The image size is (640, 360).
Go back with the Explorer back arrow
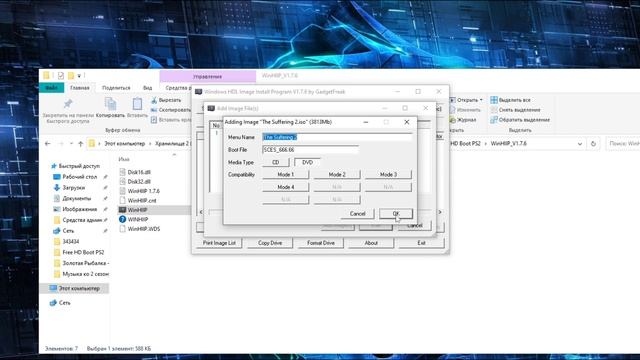pyautogui.click(x=48, y=144)
